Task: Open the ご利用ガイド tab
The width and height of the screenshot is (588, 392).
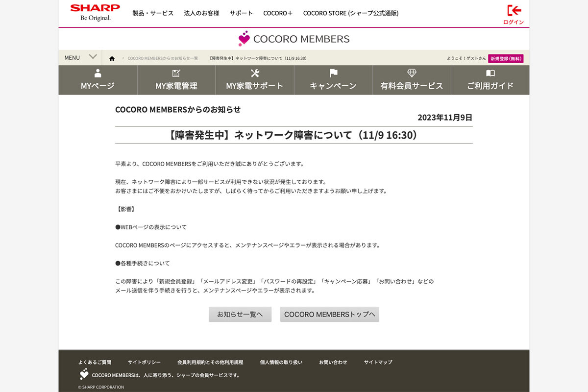Action: 490,80
